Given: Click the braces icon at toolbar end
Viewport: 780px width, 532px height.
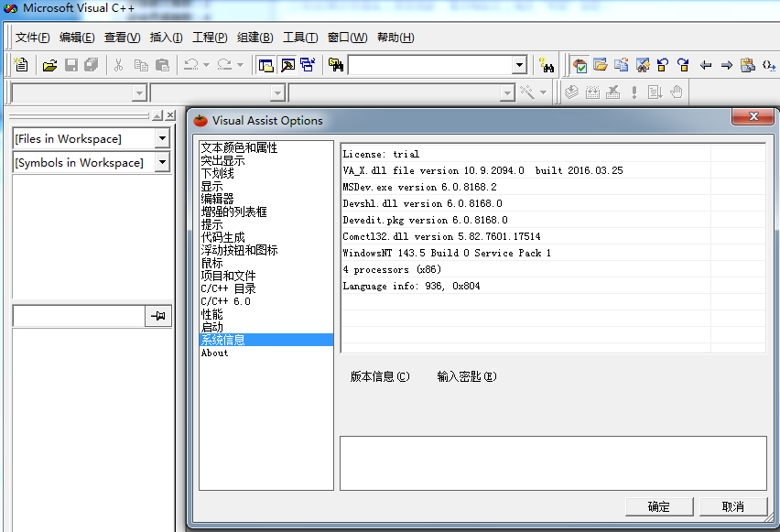Looking at the screenshot, I should [769, 65].
